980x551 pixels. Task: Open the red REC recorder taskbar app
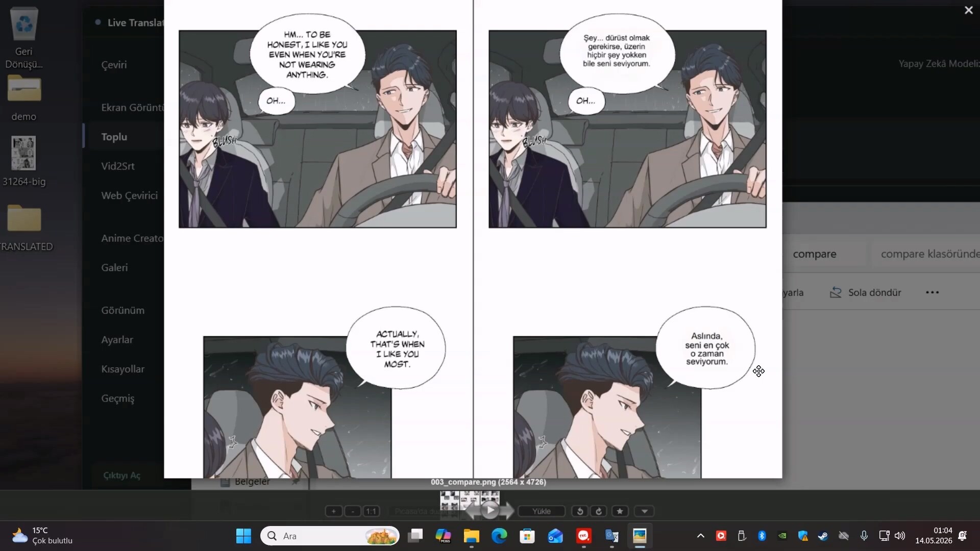point(583,536)
